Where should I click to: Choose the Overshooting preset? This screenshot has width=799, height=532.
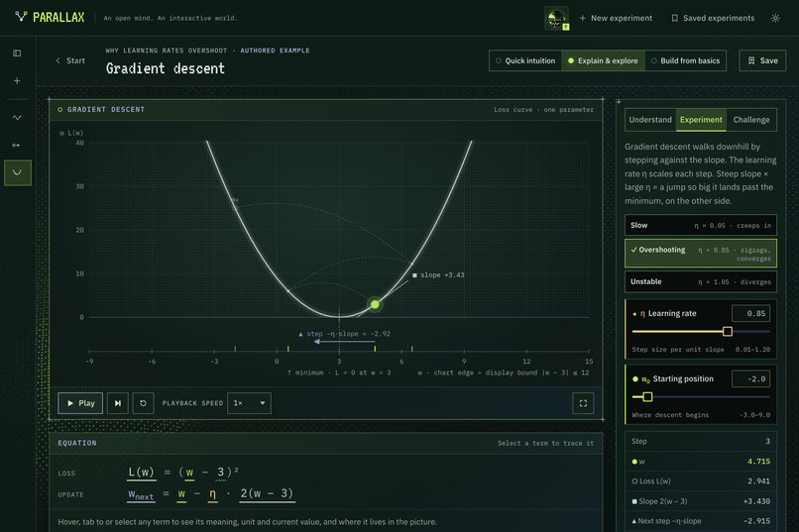click(701, 254)
